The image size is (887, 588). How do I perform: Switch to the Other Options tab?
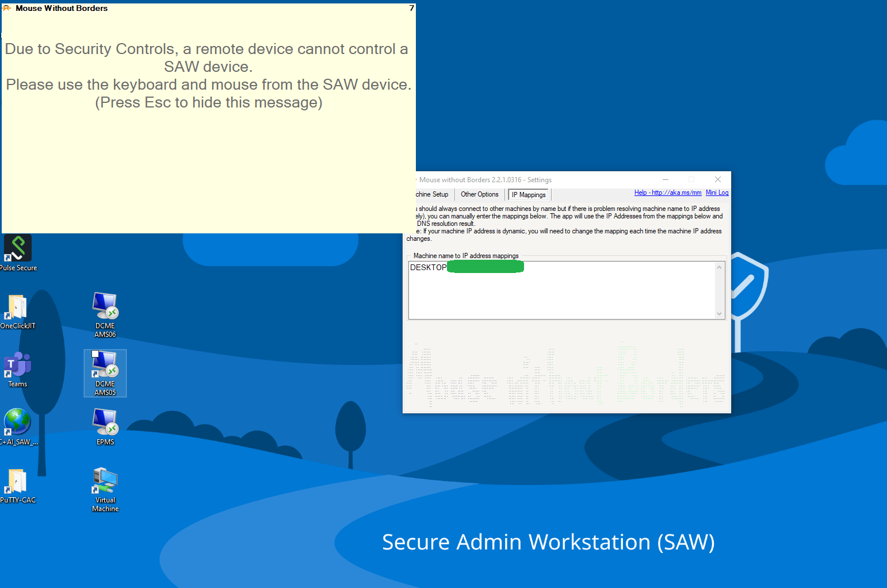pos(480,194)
